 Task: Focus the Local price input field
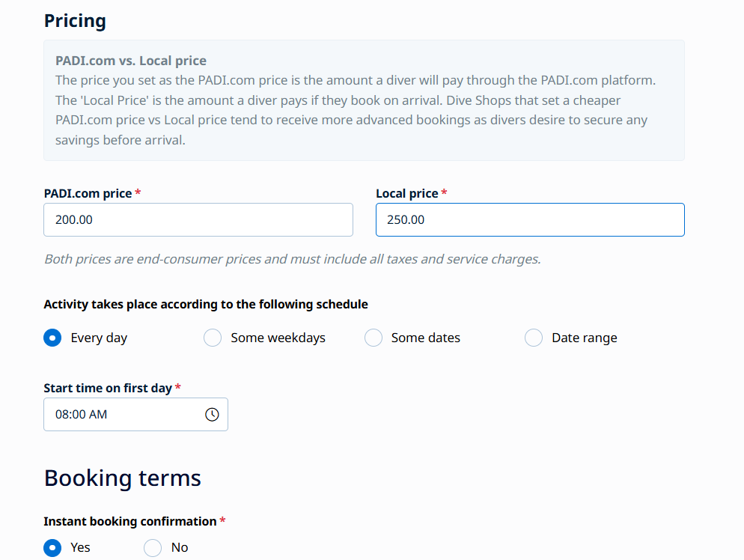[529, 220]
